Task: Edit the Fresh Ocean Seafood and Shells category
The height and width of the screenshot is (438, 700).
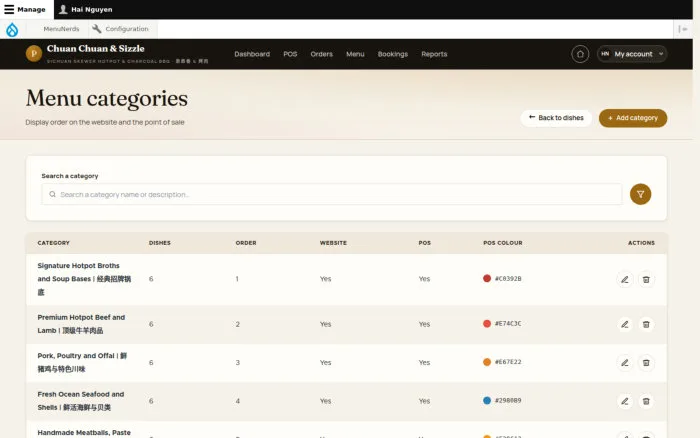Action: [625, 401]
